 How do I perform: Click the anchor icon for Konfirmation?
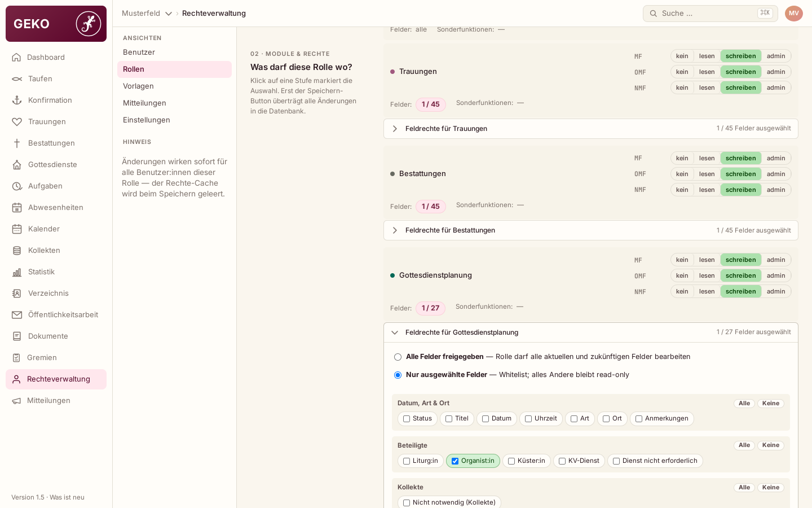(x=17, y=100)
